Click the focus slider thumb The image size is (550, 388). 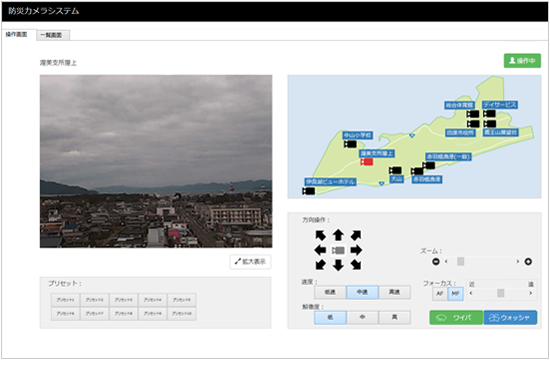(x=501, y=293)
